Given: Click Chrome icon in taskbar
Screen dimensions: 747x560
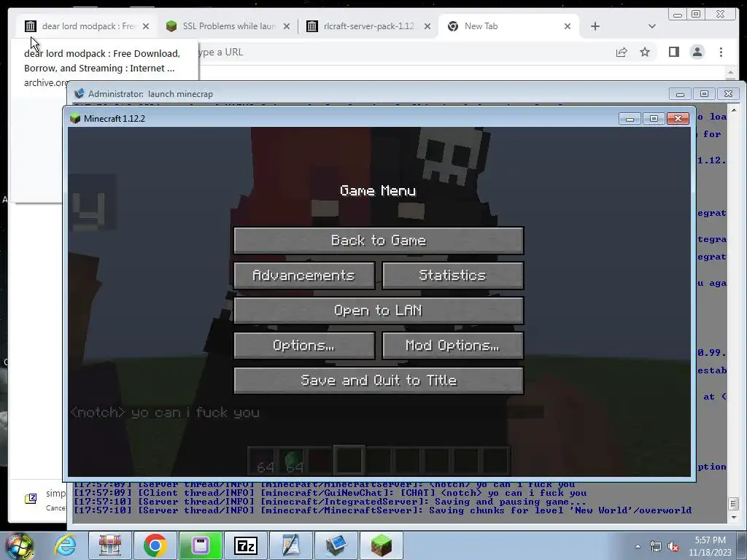Looking at the screenshot, I should [155, 545].
